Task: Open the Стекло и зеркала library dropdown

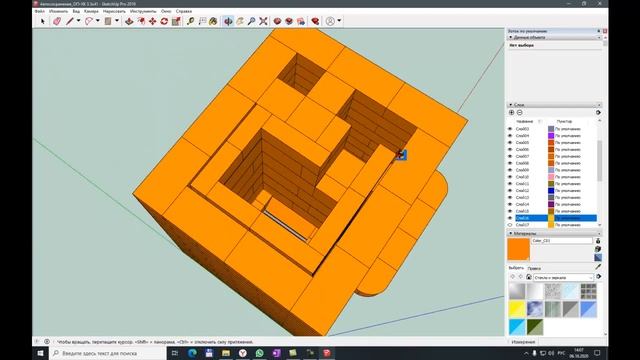Action: pyautogui.click(x=563, y=278)
